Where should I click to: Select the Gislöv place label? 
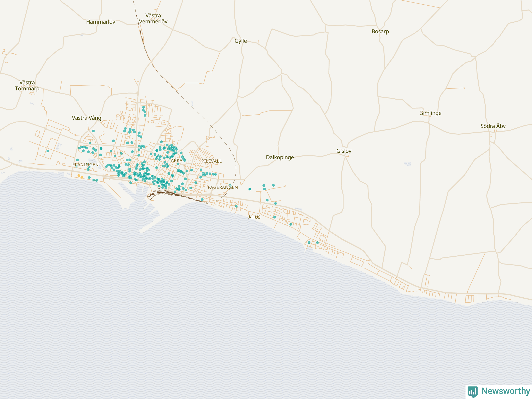click(x=344, y=151)
